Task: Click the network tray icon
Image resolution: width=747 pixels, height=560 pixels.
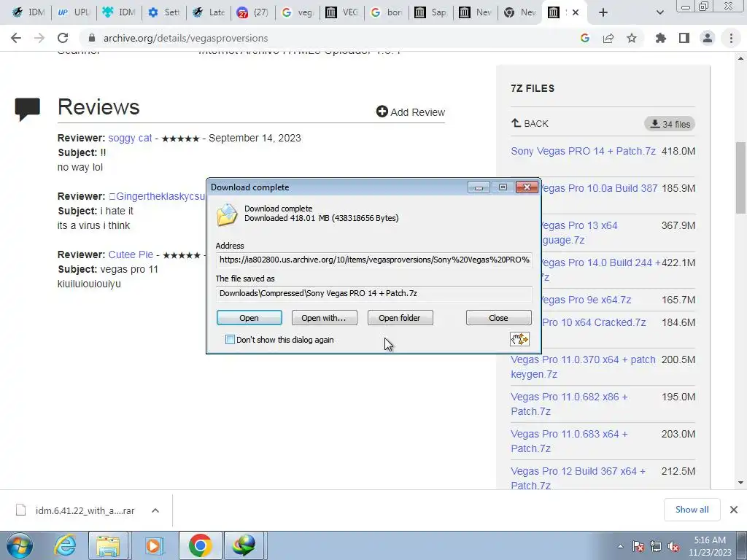Action: click(x=656, y=546)
